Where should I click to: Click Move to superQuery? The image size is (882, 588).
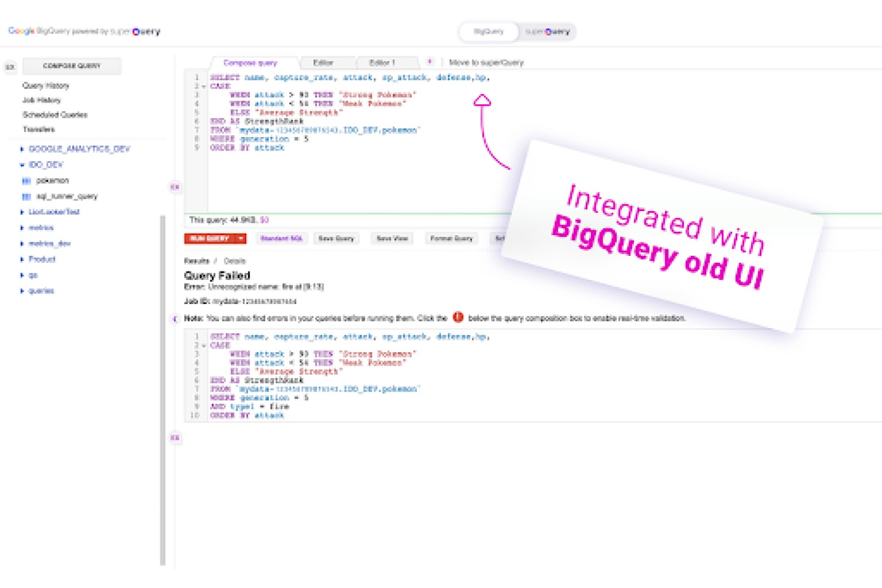pos(486,62)
